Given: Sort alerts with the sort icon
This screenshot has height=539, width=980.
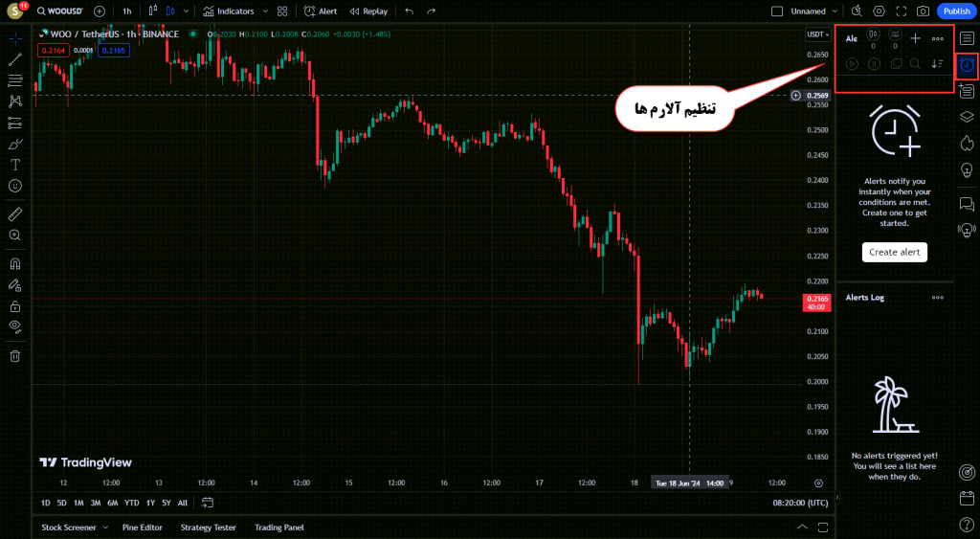Looking at the screenshot, I should (x=937, y=64).
